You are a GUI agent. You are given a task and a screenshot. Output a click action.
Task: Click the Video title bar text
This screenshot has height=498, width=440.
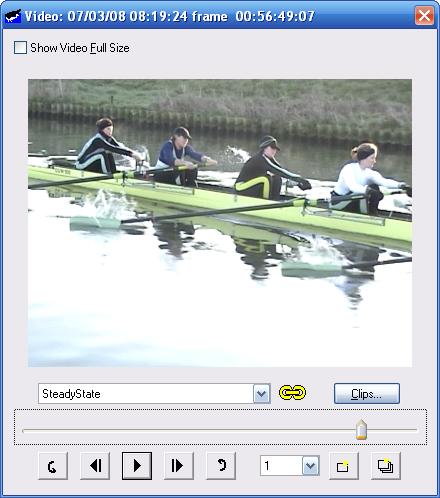tap(170, 16)
